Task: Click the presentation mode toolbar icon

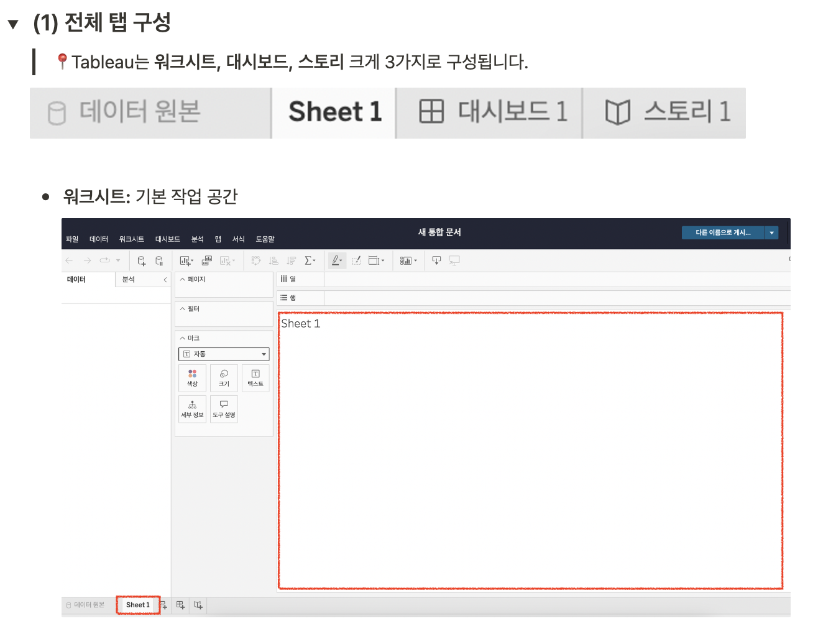Action: (x=454, y=260)
